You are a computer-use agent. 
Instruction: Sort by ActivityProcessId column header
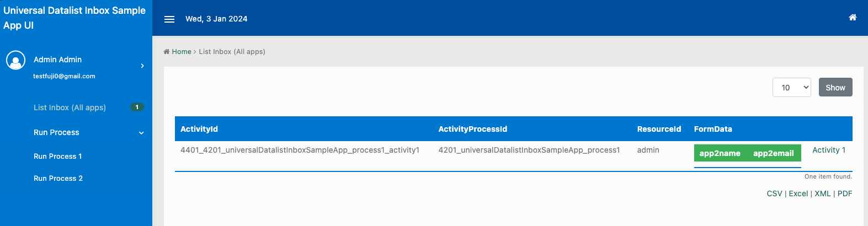point(472,129)
